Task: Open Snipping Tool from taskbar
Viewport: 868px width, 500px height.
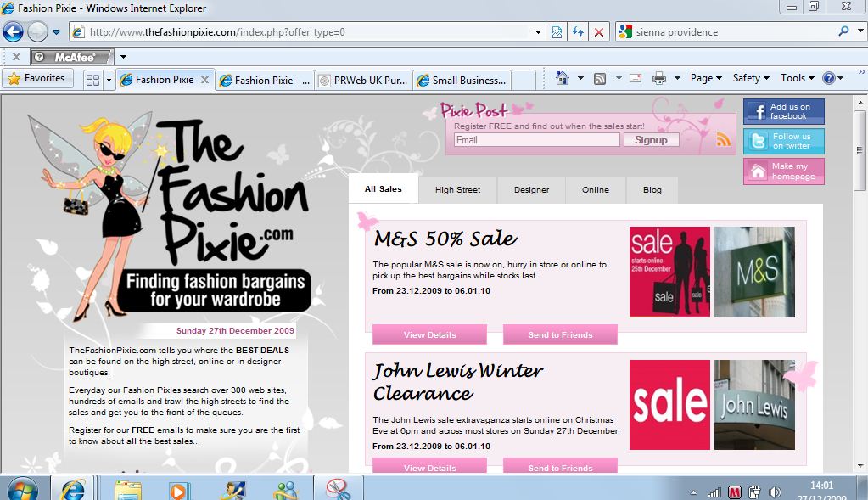Action: coord(339,489)
